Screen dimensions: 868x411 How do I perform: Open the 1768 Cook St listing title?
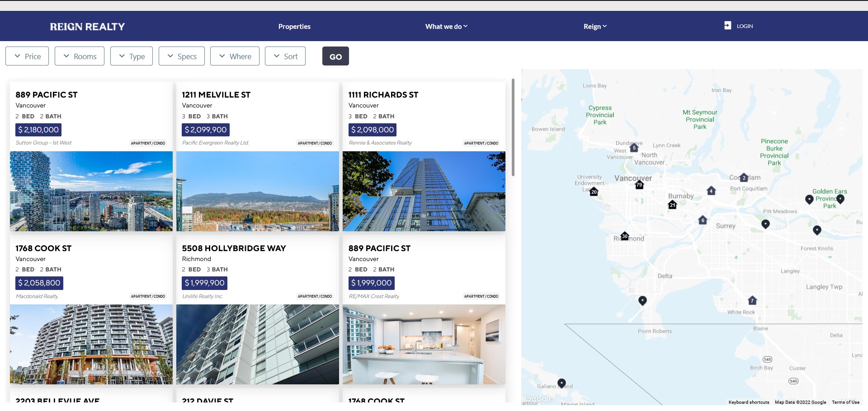tap(43, 248)
